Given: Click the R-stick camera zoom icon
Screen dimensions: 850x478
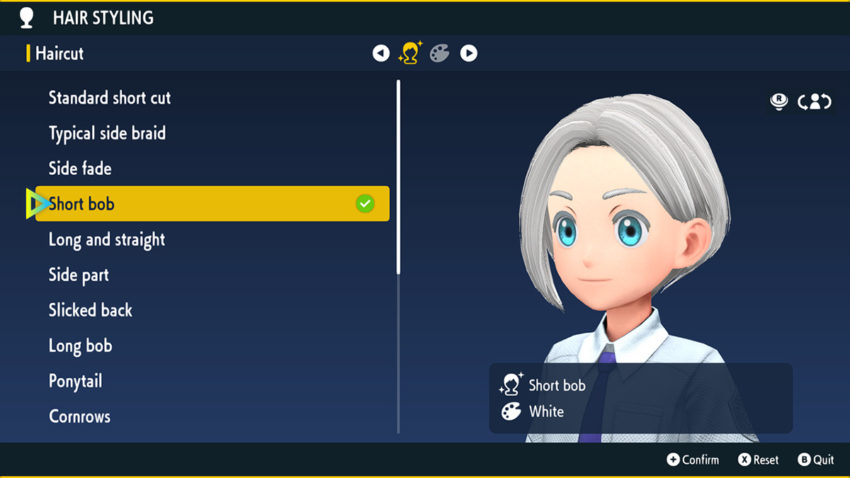Looking at the screenshot, I should (779, 101).
